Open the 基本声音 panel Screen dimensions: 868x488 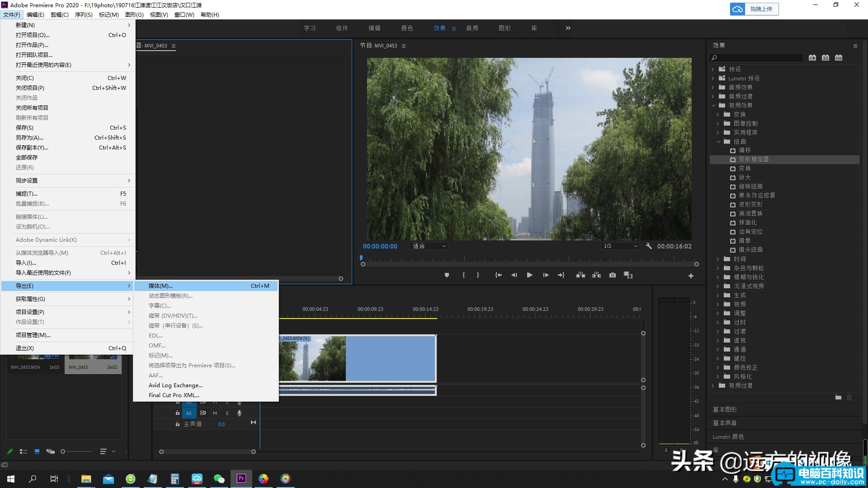[x=725, y=423]
